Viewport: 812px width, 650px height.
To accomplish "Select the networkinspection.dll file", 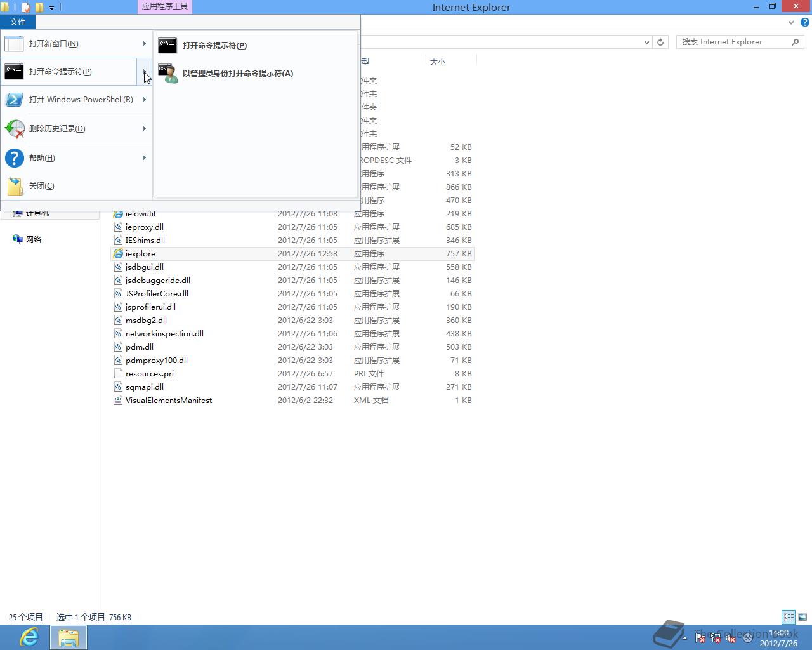I will 164,333.
